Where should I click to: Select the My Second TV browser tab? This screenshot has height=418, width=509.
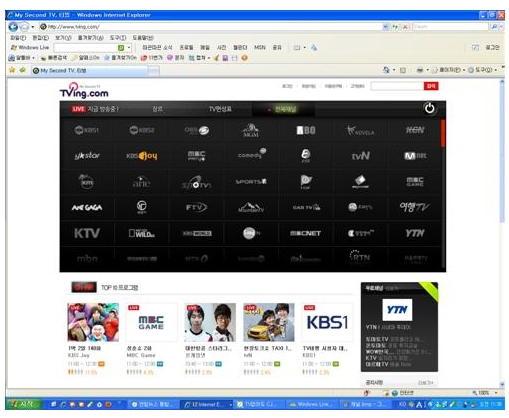point(90,70)
